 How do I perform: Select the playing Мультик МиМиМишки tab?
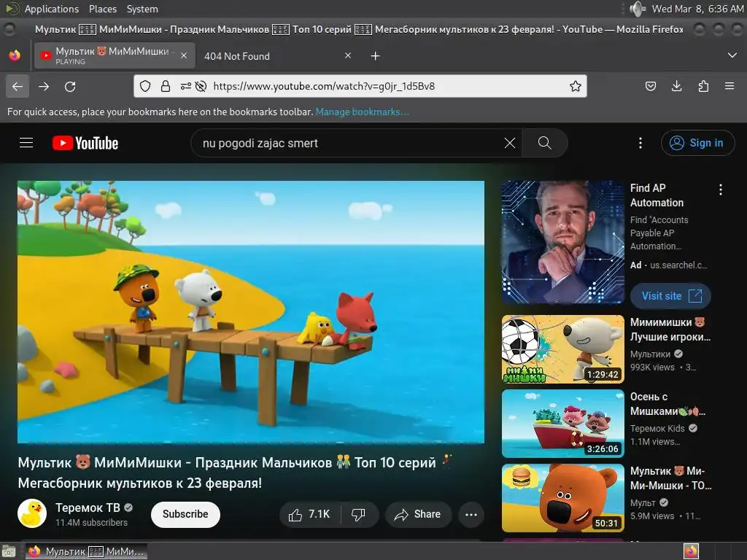click(115, 55)
